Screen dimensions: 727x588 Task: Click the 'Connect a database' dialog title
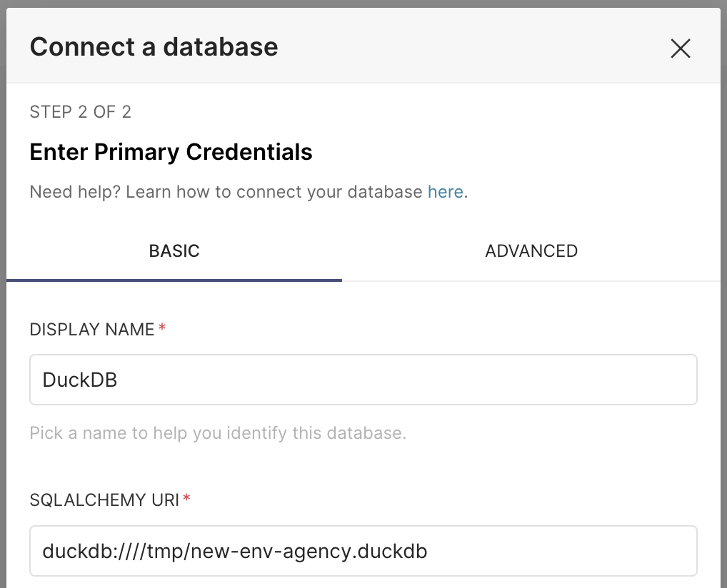tap(154, 47)
